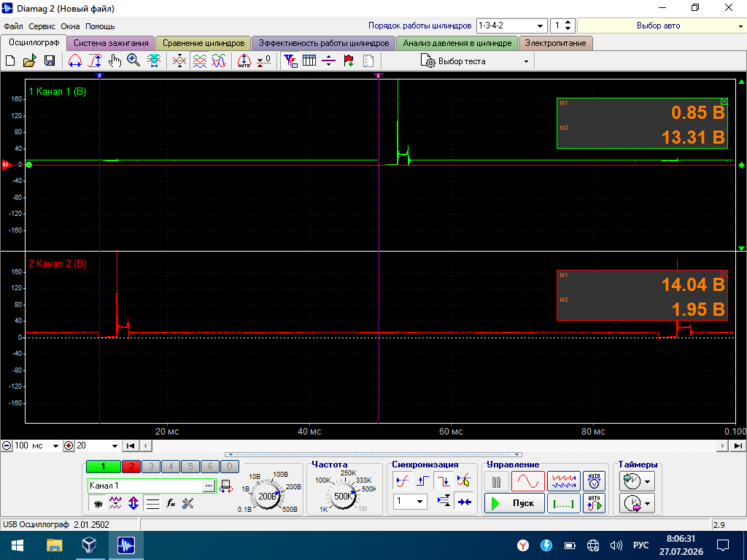
Task: Open file using the folder icon
Action: point(29,61)
